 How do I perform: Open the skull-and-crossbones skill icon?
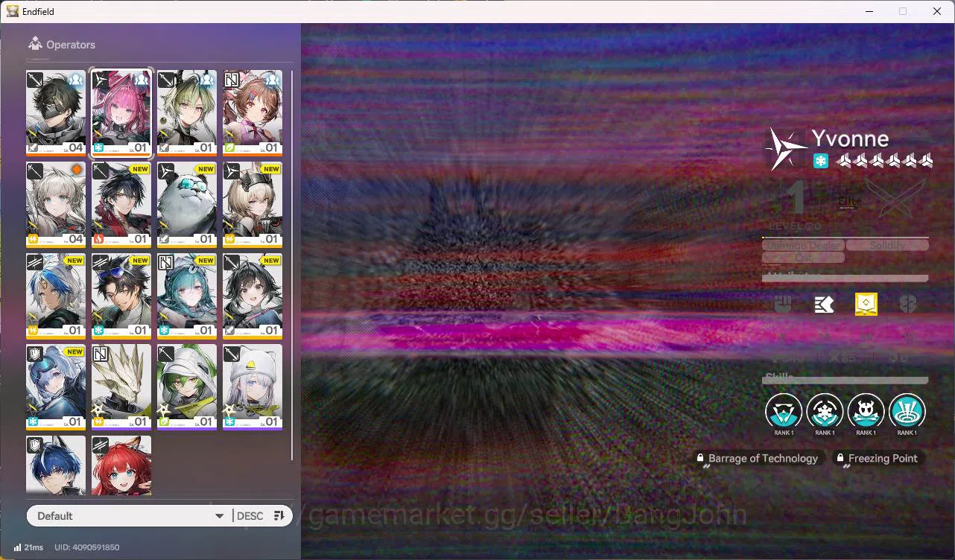(866, 411)
